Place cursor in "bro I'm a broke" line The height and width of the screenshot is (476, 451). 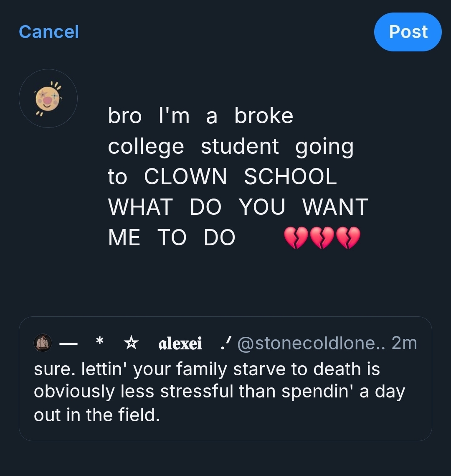coord(200,116)
